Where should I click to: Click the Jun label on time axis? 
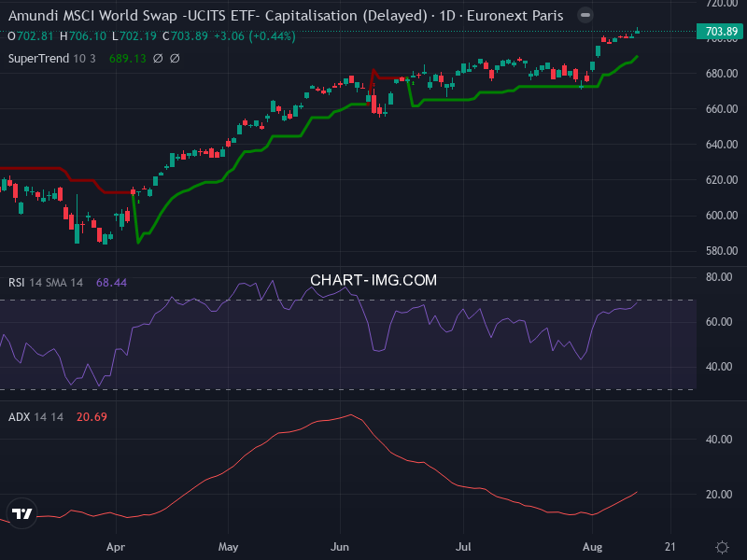[340, 547]
